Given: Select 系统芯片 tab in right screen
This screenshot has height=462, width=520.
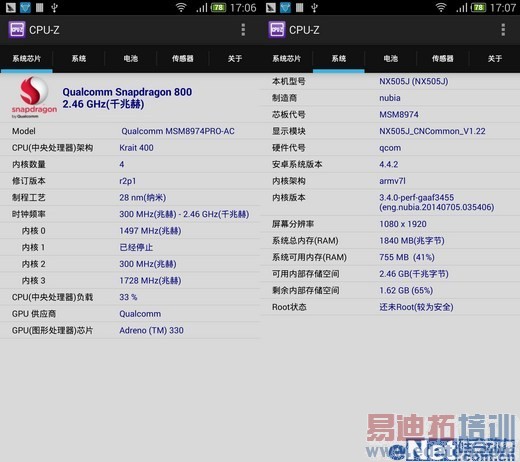Looking at the screenshot, I should click(286, 59).
